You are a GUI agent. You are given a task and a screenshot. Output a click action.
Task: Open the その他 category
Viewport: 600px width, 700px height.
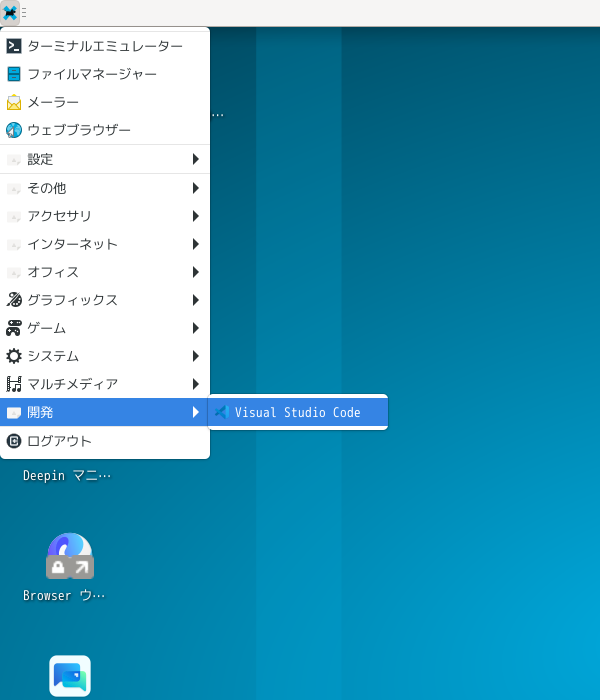coord(105,188)
